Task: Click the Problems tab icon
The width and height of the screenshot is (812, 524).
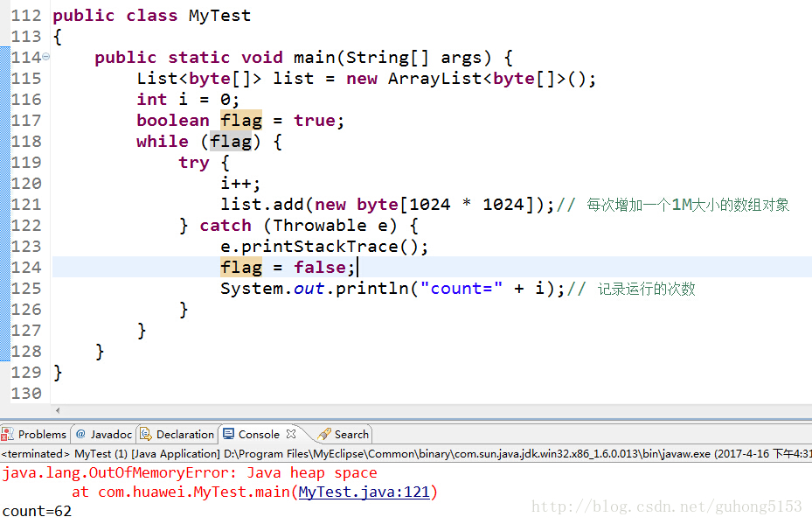Action: pyautogui.click(x=8, y=435)
